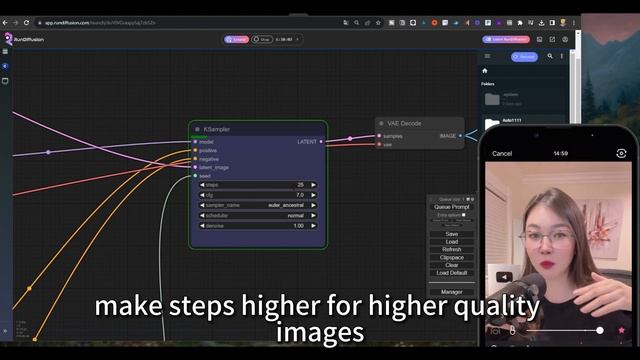Screen dimensions: 640x360
Task: Click the gradient button in top right header
Action: pos(506,39)
